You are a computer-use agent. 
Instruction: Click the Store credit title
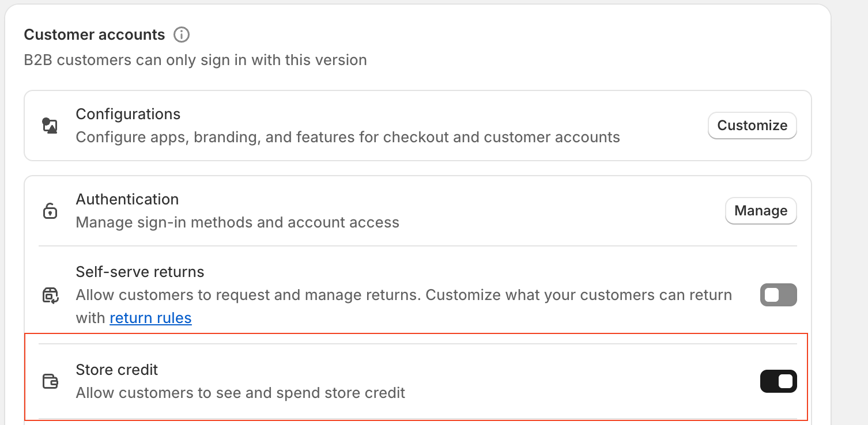[117, 370]
